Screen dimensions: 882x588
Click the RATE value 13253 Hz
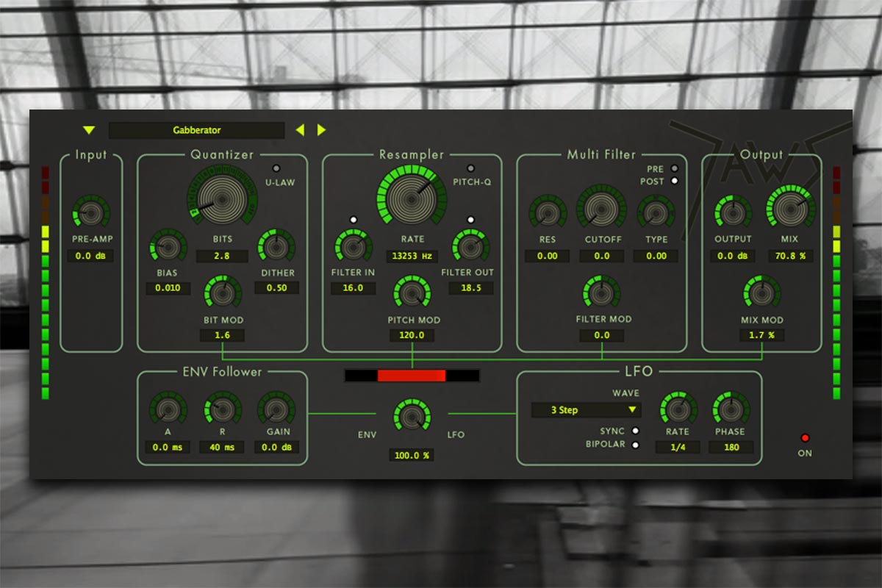412,257
